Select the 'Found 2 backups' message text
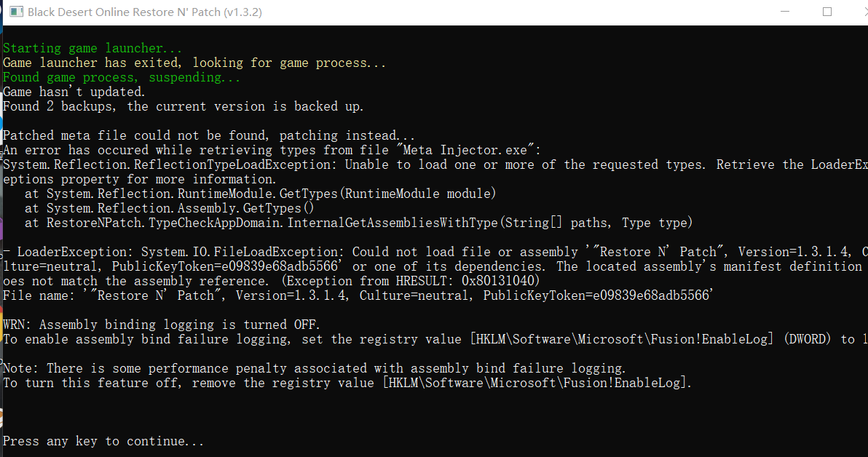Viewport: 868px width, 457px height. (182, 106)
